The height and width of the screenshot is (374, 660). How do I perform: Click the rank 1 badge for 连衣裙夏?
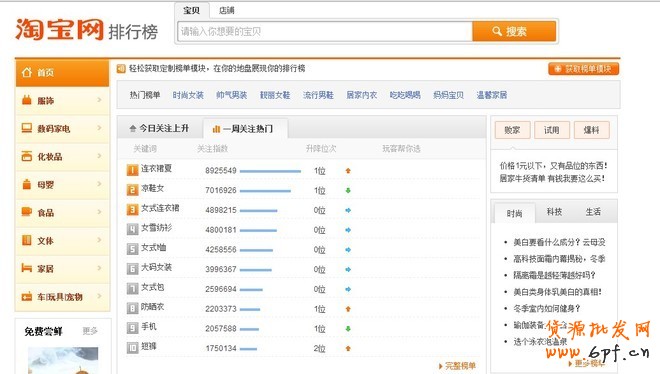coord(132,170)
